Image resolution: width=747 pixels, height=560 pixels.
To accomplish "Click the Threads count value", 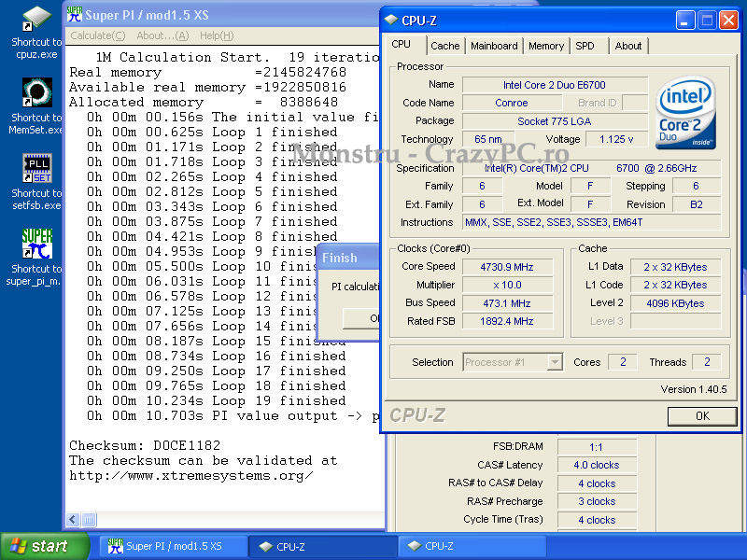I will (707, 362).
